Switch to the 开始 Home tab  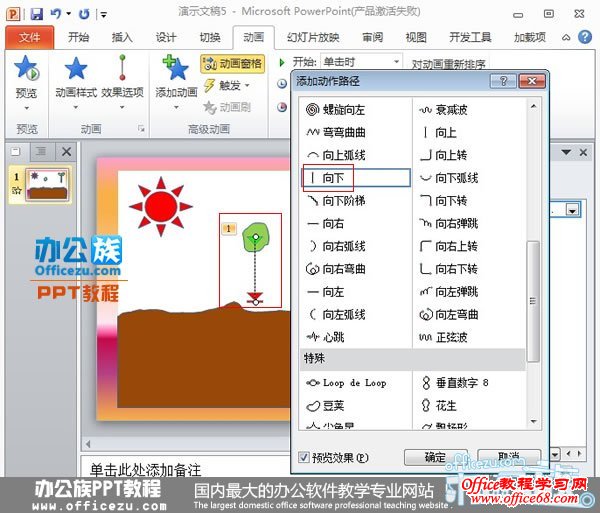78,37
